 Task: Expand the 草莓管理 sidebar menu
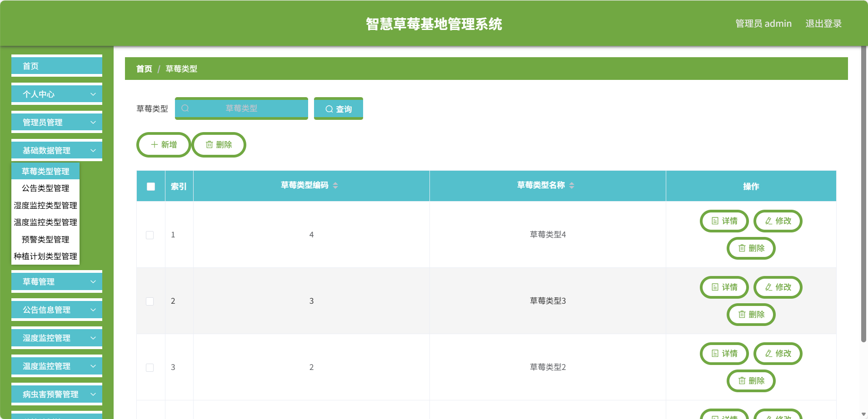[57, 281]
